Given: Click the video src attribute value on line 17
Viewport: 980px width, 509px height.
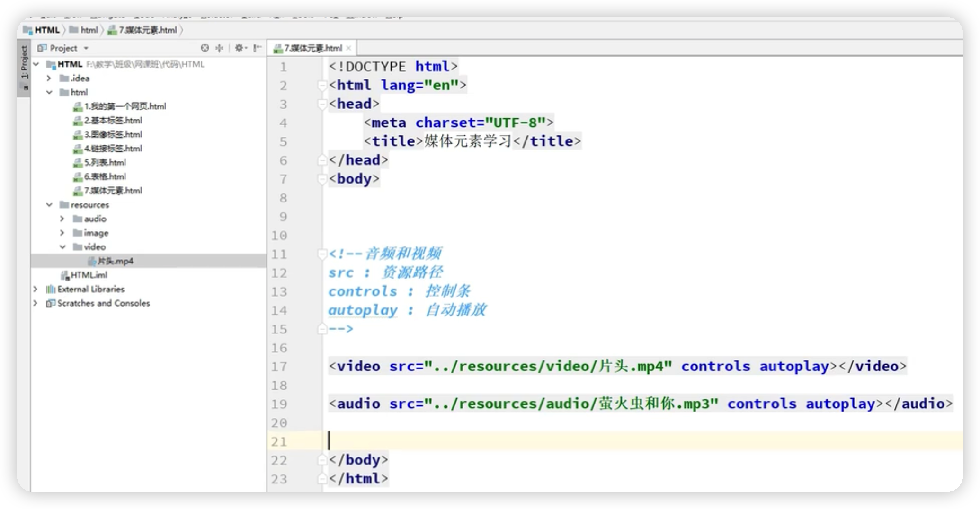Looking at the screenshot, I should pos(548,366).
